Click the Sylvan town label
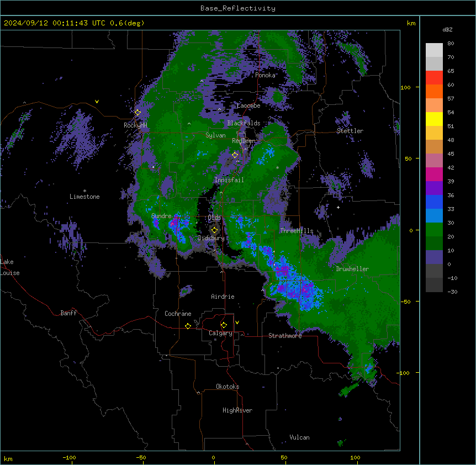This screenshot has width=476, height=465. tap(215, 135)
